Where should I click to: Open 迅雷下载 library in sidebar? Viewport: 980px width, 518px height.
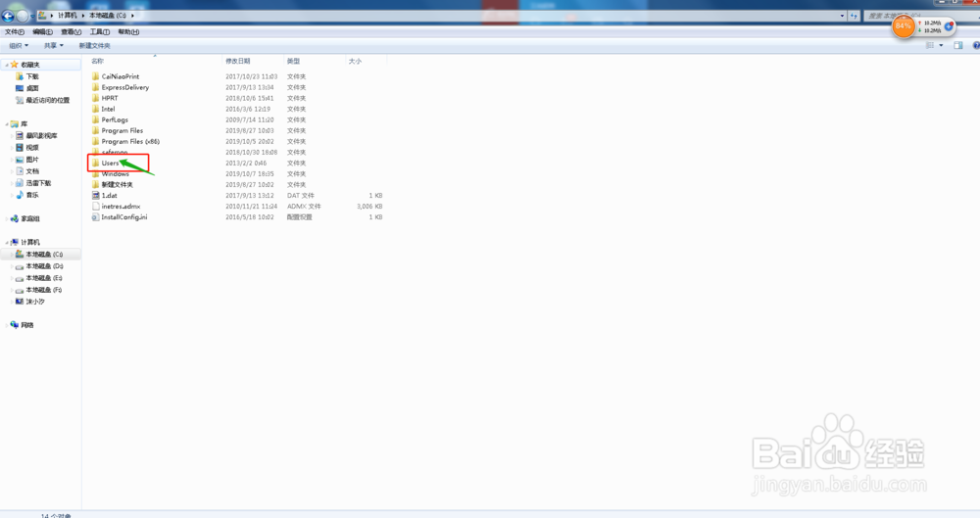click(38, 183)
